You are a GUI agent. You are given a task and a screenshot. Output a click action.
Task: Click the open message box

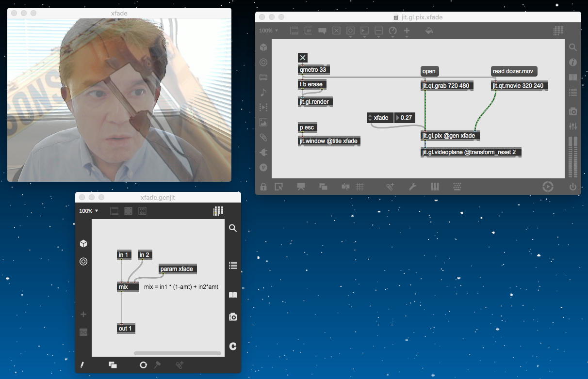429,71
